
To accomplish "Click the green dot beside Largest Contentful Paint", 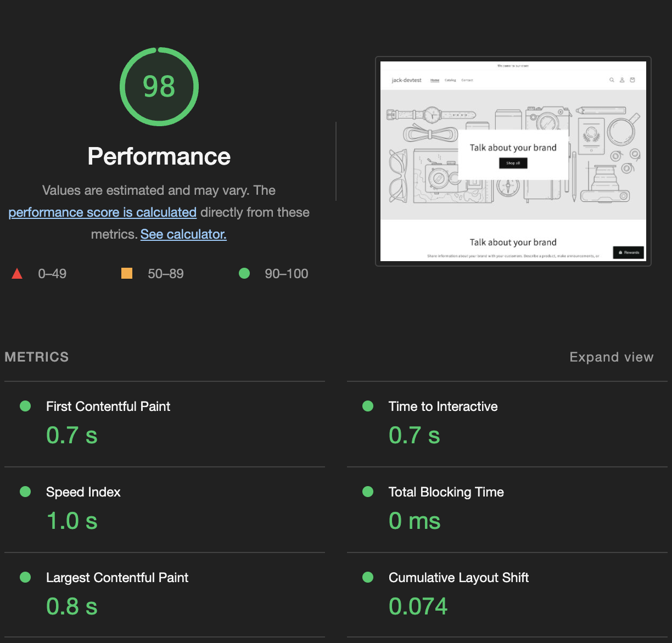I will coord(25,577).
